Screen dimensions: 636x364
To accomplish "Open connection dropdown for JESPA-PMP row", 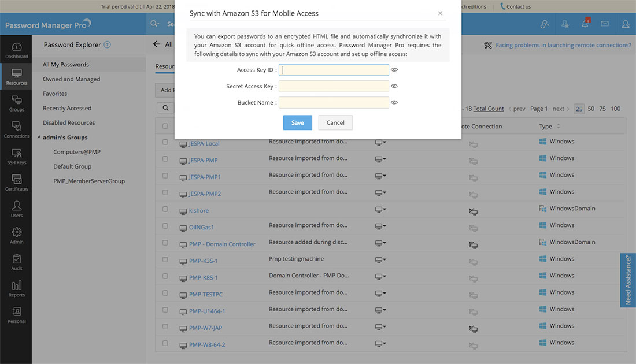I will [380, 159].
